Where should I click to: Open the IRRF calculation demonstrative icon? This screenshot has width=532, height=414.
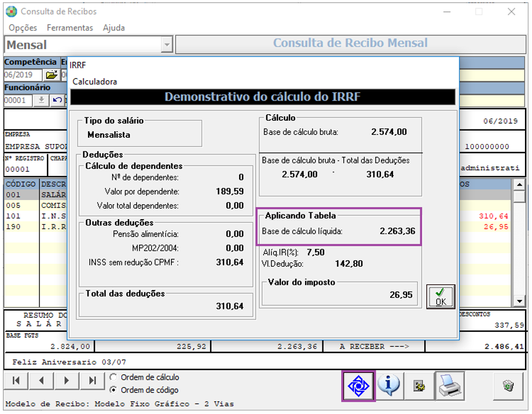click(359, 386)
